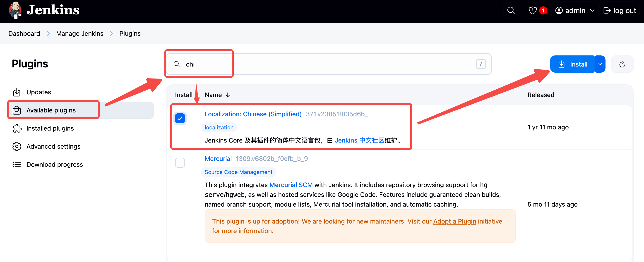The width and height of the screenshot is (644, 262).
Task: Click the Install column header
Action: (x=183, y=95)
